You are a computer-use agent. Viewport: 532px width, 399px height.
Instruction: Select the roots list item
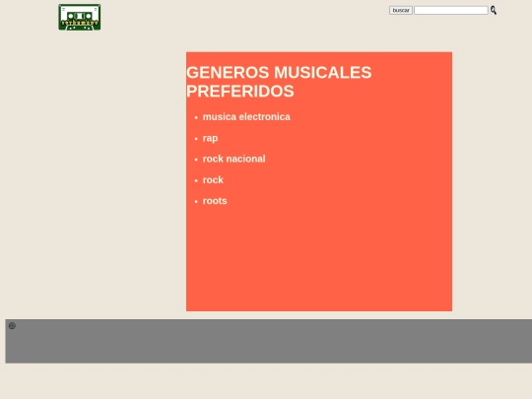215,201
